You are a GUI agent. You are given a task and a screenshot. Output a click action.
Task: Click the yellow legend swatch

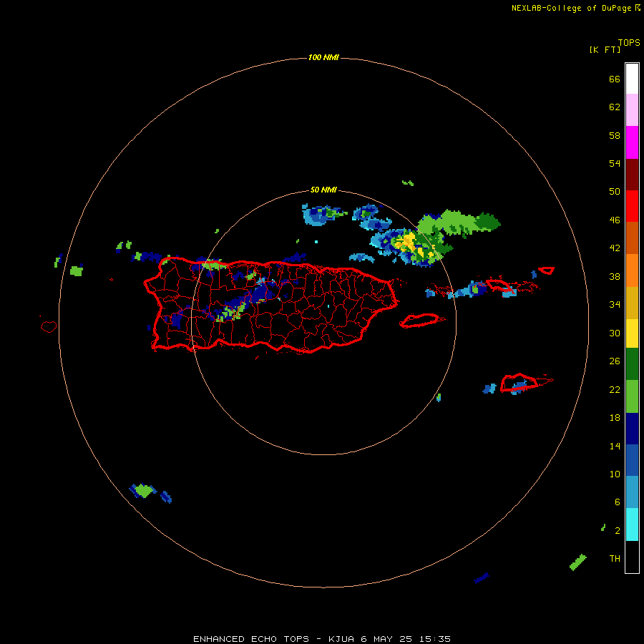click(632, 333)
